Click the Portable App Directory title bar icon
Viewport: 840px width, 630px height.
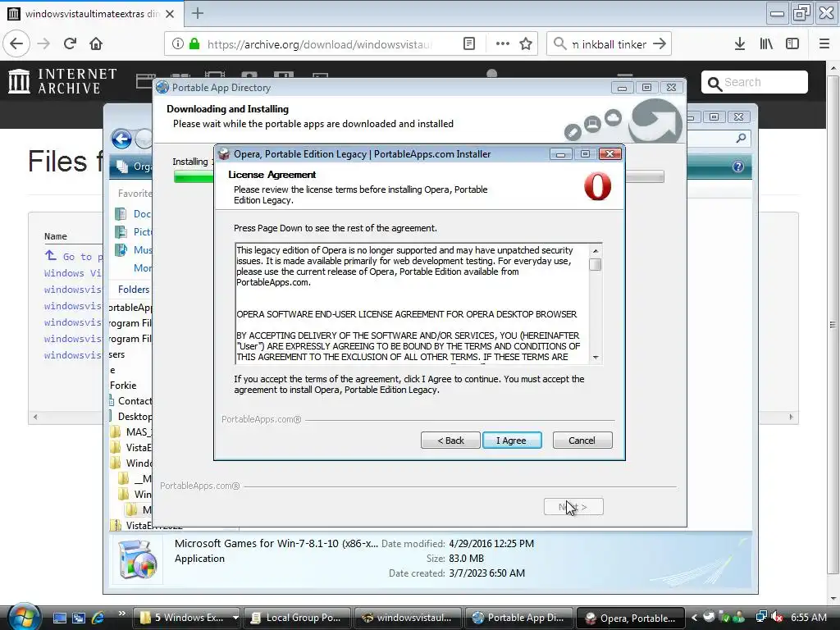162,87
